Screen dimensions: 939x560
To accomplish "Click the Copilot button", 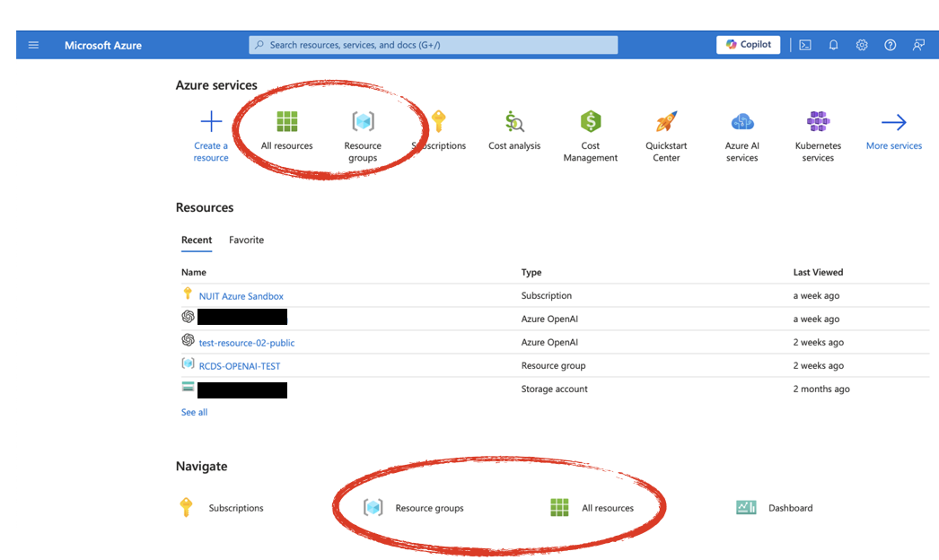I will (x=748, y=45).
